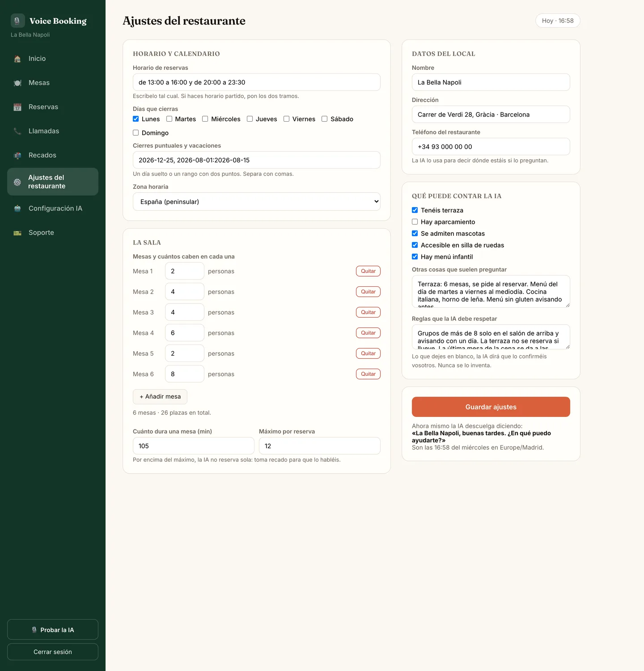Open the Zona horaria dropdown

257,202
